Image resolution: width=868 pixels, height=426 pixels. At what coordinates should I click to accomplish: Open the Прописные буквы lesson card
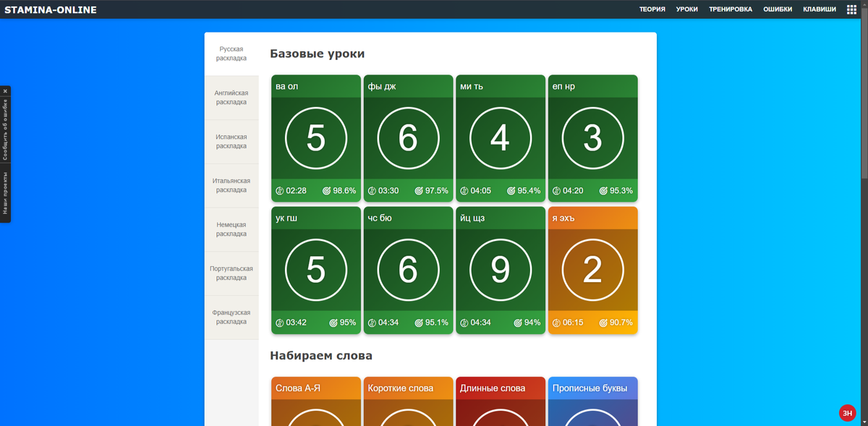point(592,401)
